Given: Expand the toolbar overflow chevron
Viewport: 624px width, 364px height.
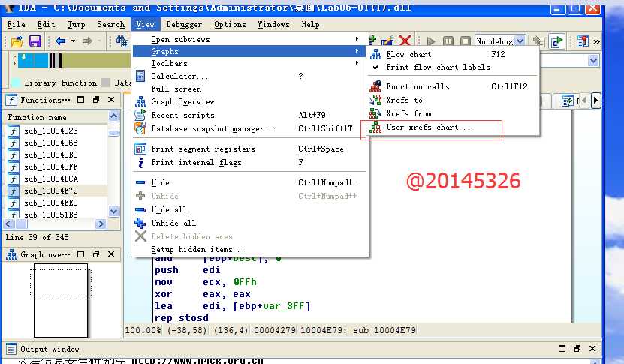Looking at the screenshot, I should point(596,41).
